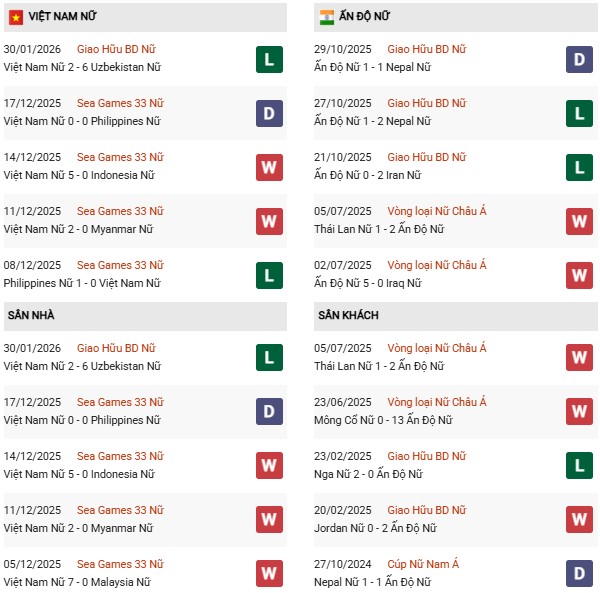Image resolution: width=600 pixels, height=593 pixels.
Task: Click the D badge for the 27/10/2024 Nepal match
Action: click(x=579, y=573)
